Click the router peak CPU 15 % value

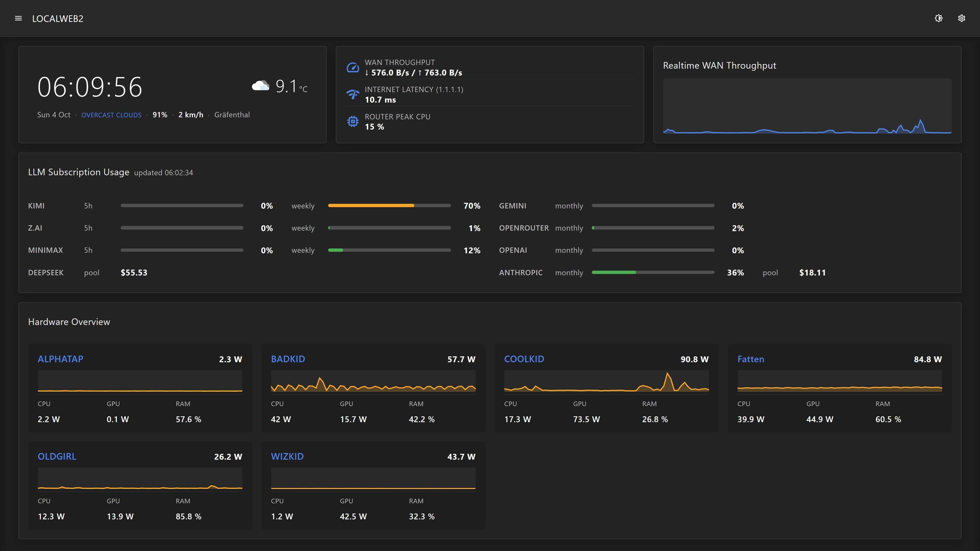[374, 127]
